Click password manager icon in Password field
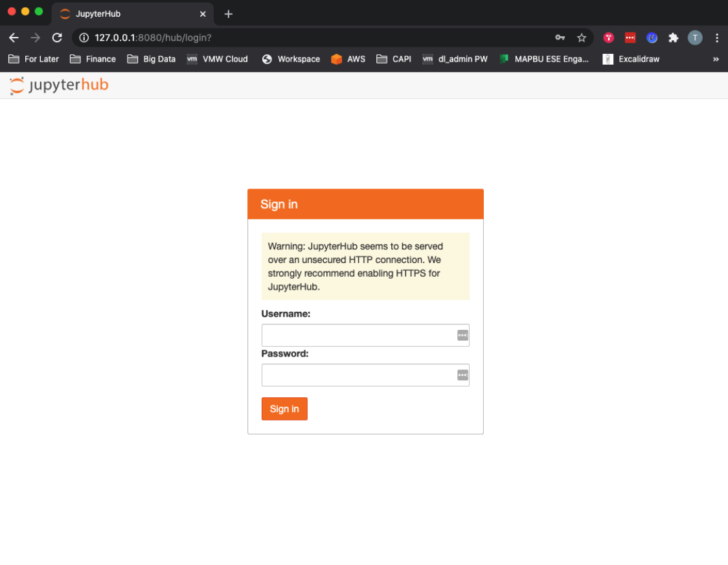Screen dimensions: 728x565 click(x=462, y=375)
